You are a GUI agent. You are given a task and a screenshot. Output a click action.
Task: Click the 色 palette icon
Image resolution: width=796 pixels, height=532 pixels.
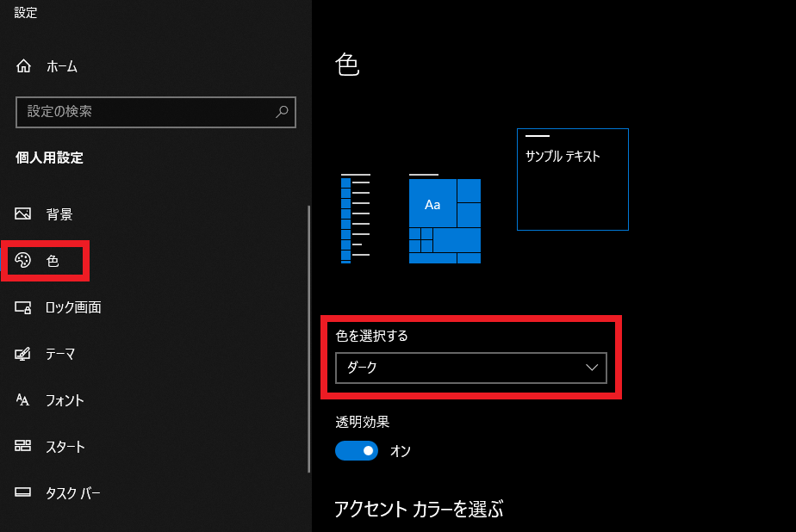(23, 260)
